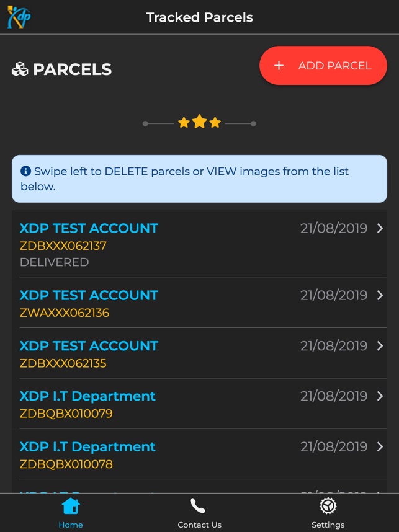The image size is (399, 532).
Task: Tap the Contact Us phone icon
Action: point(198,507)
